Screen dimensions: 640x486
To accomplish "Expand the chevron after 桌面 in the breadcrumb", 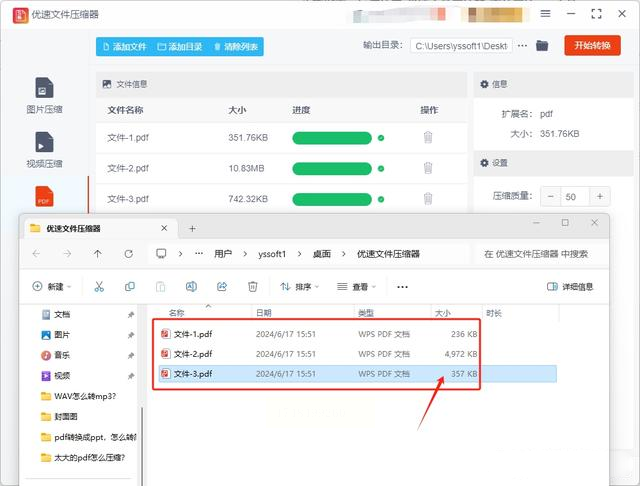I will click(344, 254).
